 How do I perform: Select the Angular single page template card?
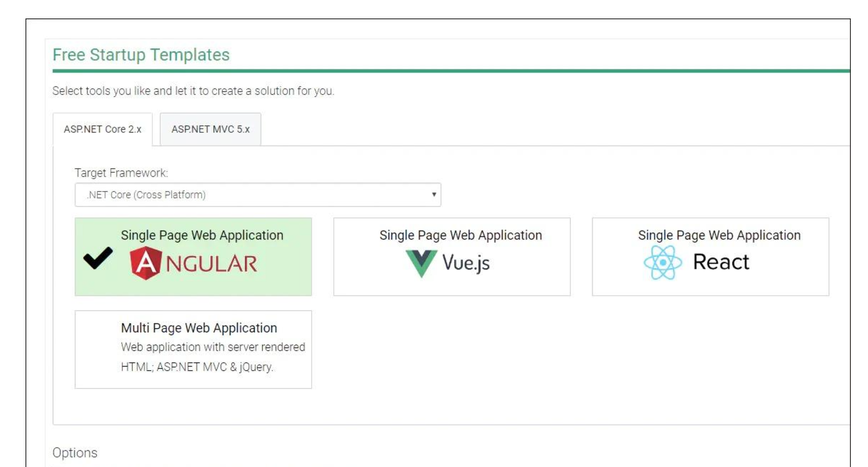pyautogui.click(x=193, y=257)
